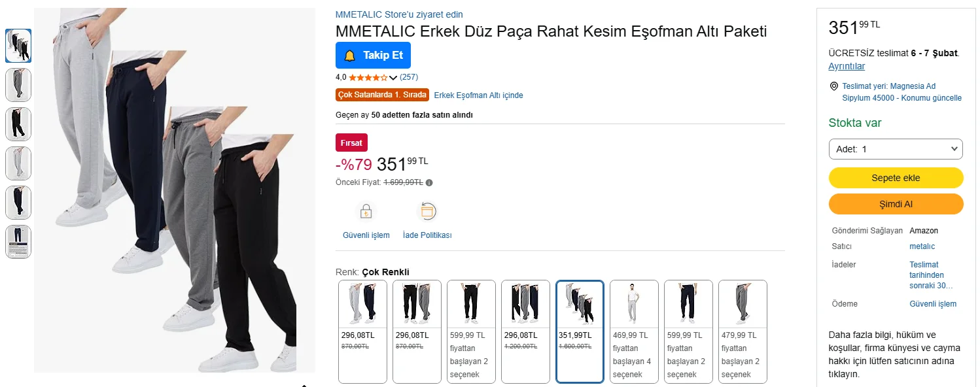This screenshot has height=387, width=980.
Task: View the second product thumbnail image
Action: (18, 85)
